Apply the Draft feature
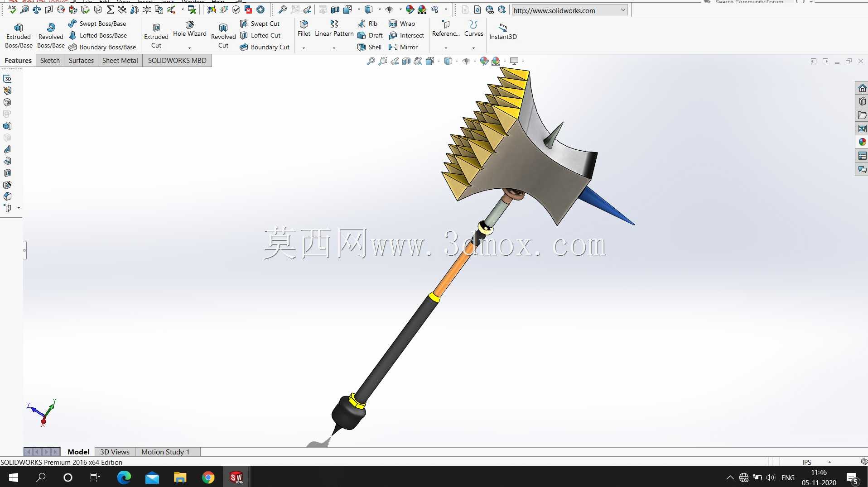The image size is (868, 487). click(x=370, y=35)
